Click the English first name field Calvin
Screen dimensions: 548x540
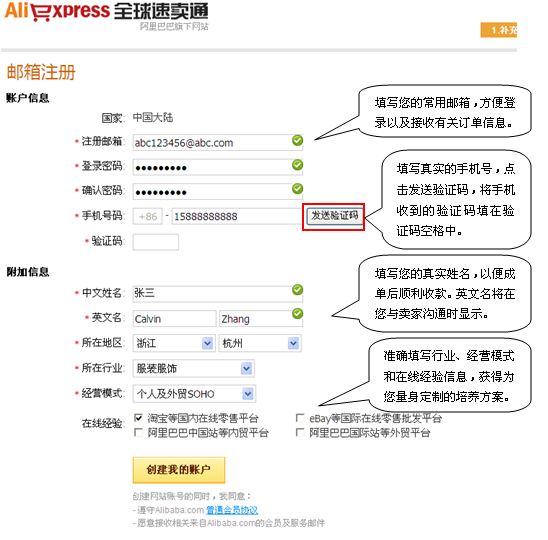(174, 319)
